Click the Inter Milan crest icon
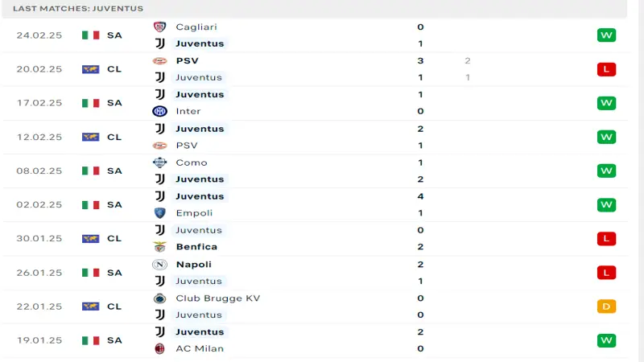 pos(159,111)
